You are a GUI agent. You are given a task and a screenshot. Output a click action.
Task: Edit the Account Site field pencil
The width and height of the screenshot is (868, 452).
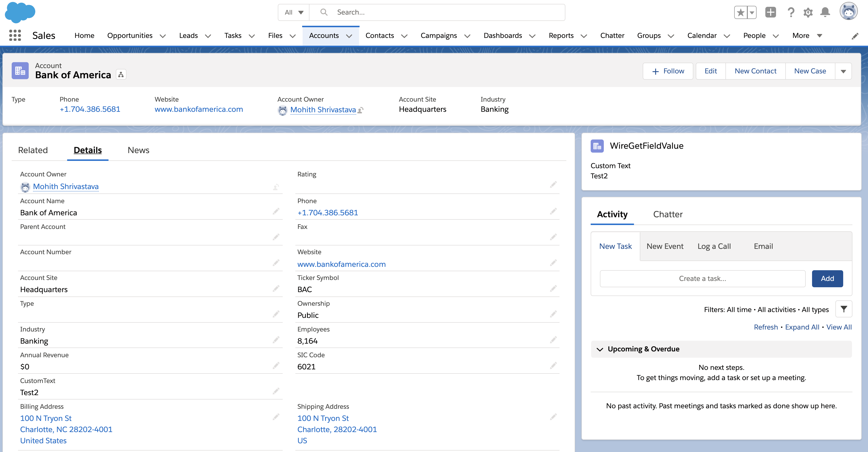point(276,289)
